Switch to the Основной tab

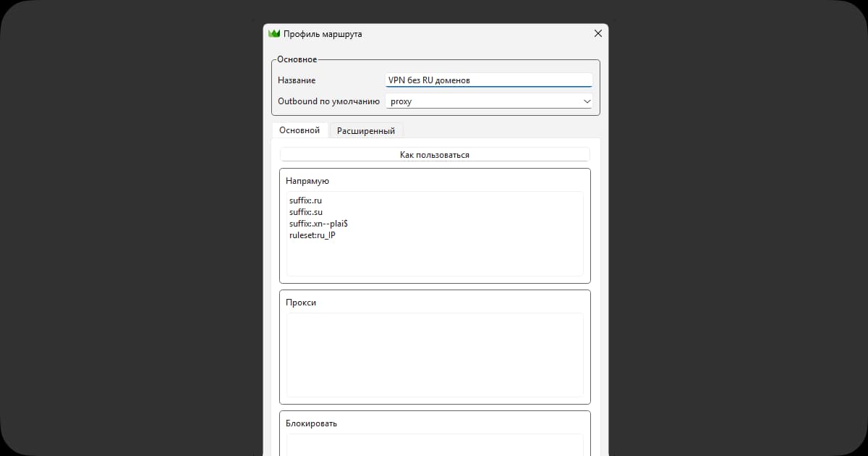pyautogui.click(x=299, y=130)
